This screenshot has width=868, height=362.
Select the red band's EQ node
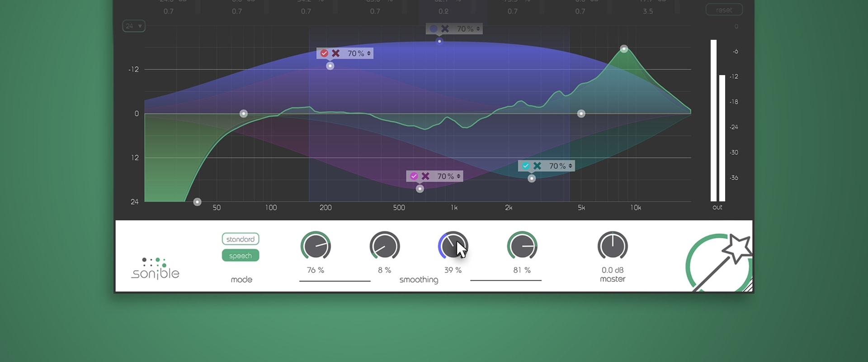point(330,66)
